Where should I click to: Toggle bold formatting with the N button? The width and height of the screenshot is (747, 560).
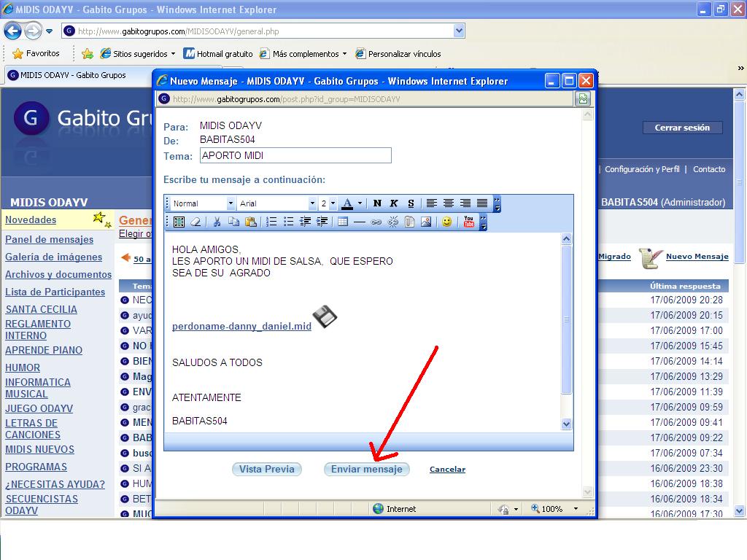pos(377,203)
